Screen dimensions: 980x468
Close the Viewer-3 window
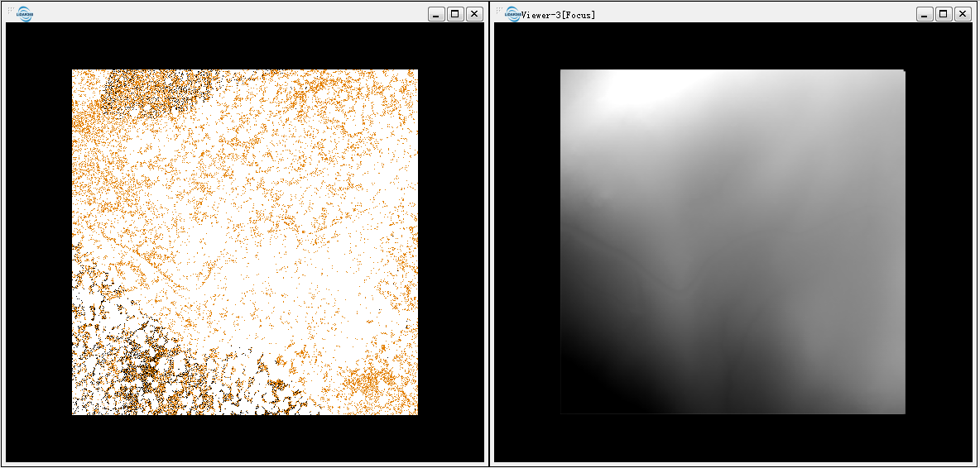coord(963,14)
